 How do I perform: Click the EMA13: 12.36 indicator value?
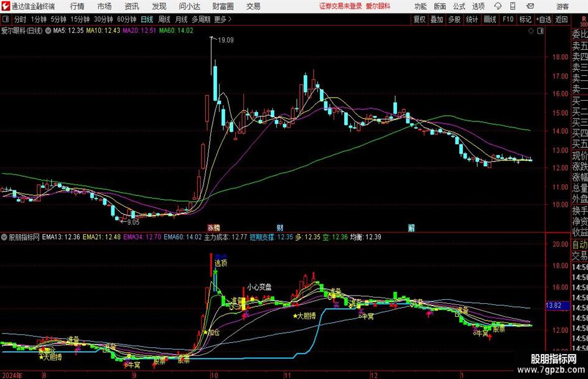[61, 237]
